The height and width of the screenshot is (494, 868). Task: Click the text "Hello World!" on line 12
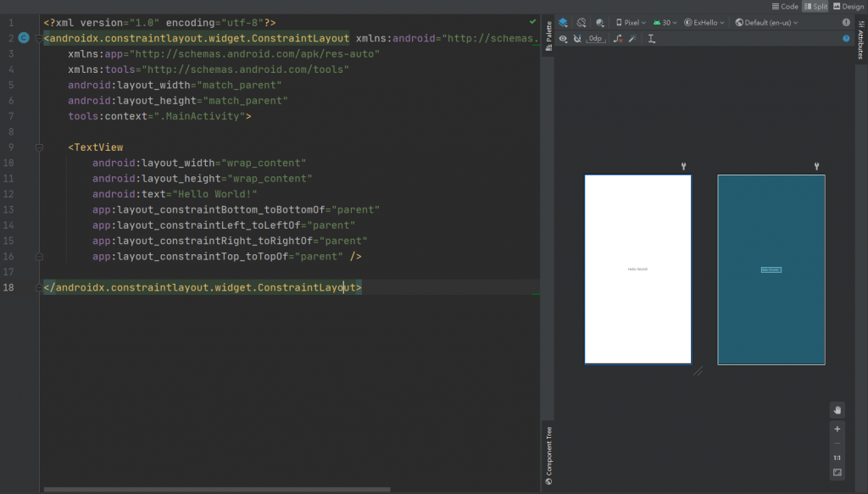tap(214, 194)
